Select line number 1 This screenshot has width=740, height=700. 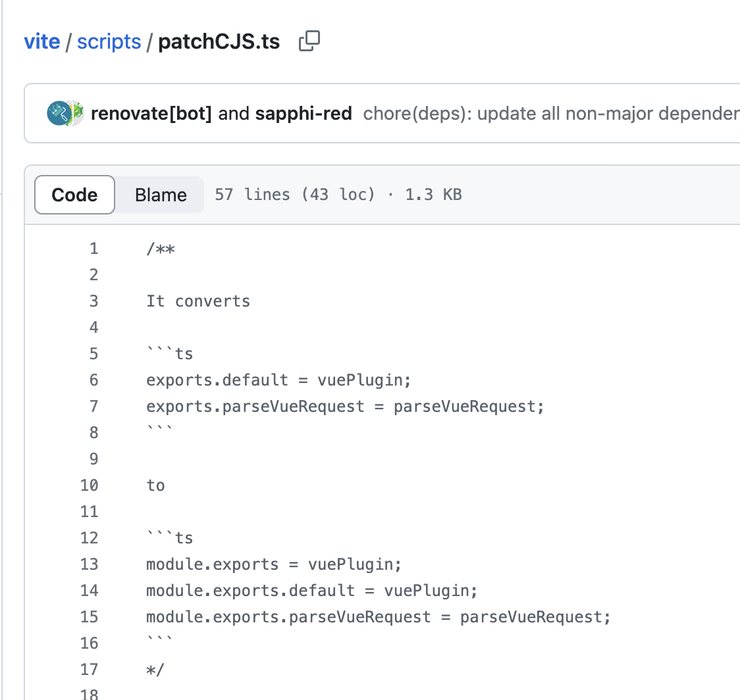coord(93,249)
